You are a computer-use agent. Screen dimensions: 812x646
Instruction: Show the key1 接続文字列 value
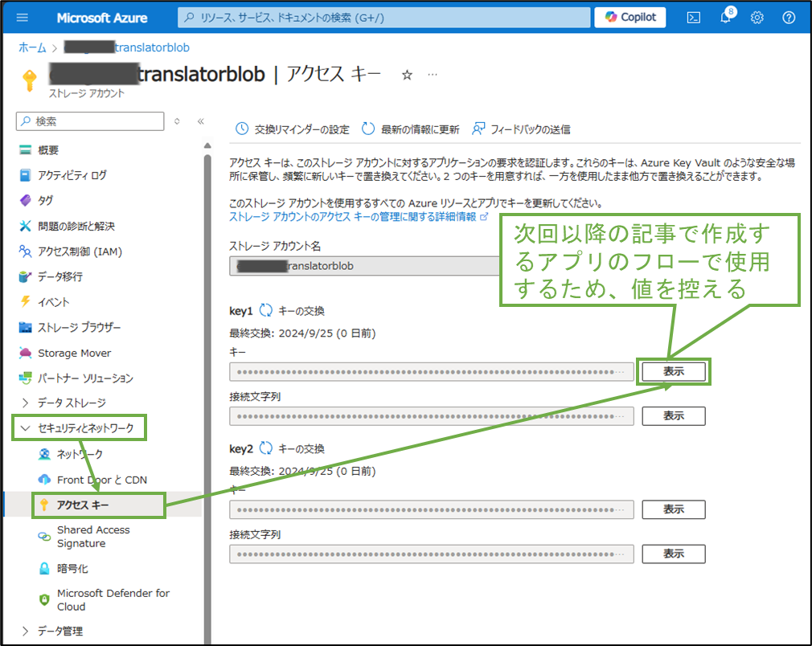(673, 416)
